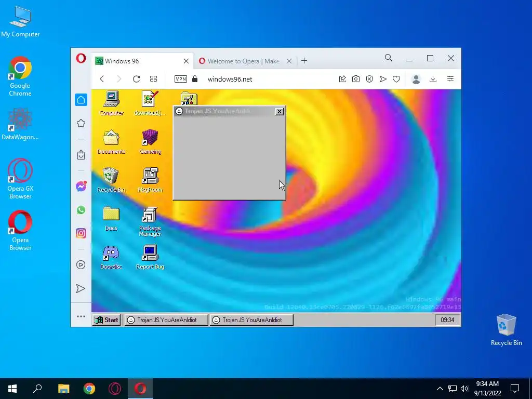
Task: Open Chrome from the Windows taskbar
Action: click(x=89, y=389)
